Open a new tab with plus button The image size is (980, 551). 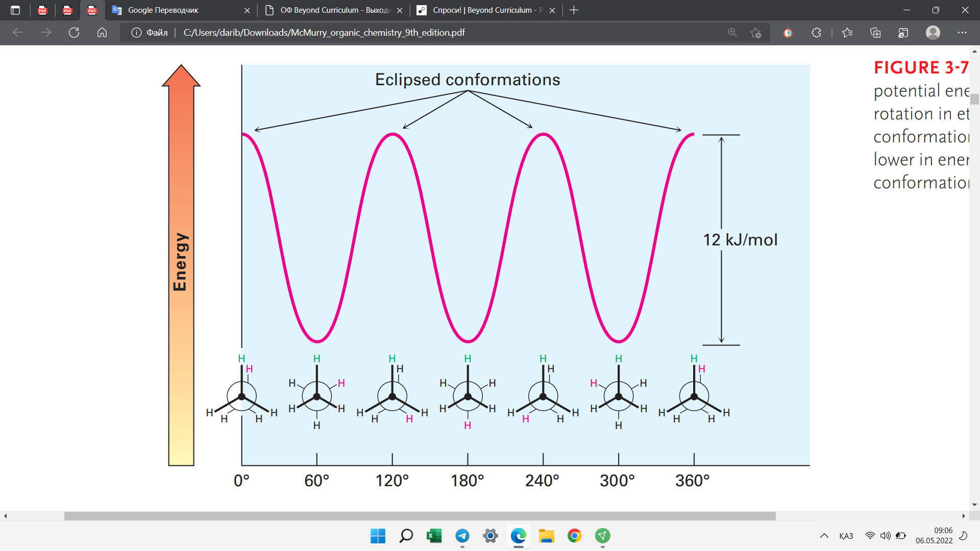point(574,10)
